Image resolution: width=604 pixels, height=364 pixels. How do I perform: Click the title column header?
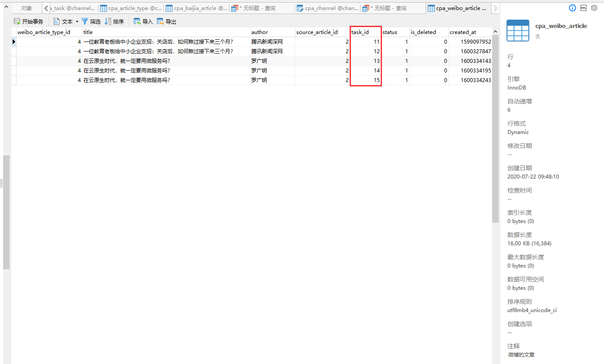pos(166,32)
